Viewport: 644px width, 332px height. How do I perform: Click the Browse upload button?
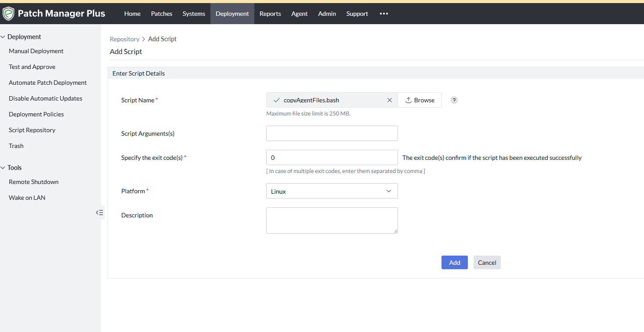pos(420,100)
